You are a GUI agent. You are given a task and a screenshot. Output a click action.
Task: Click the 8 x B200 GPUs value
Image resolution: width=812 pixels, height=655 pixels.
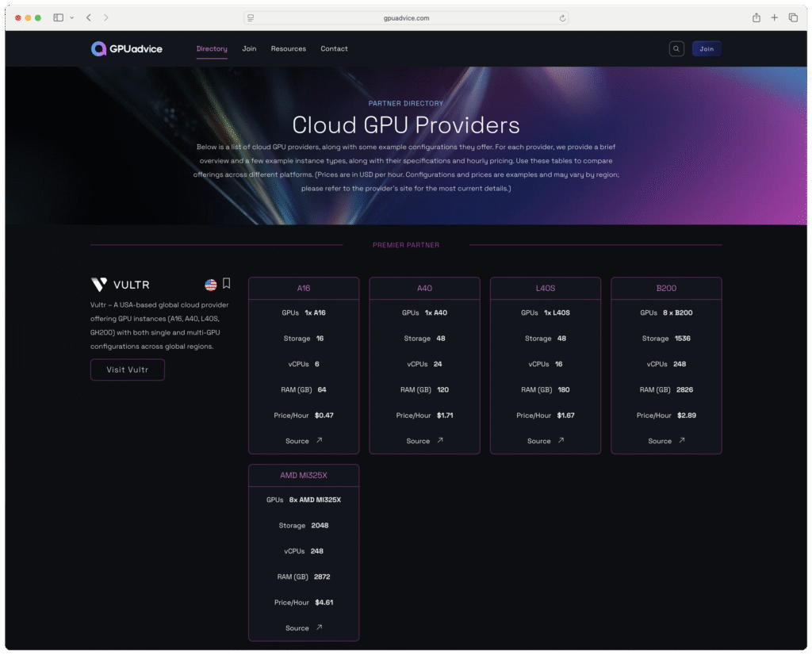[x=677, y=312]
